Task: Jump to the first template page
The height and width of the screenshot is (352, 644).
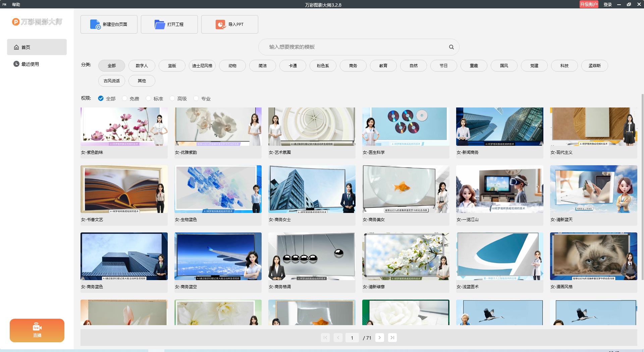Action: pos(325,338)
